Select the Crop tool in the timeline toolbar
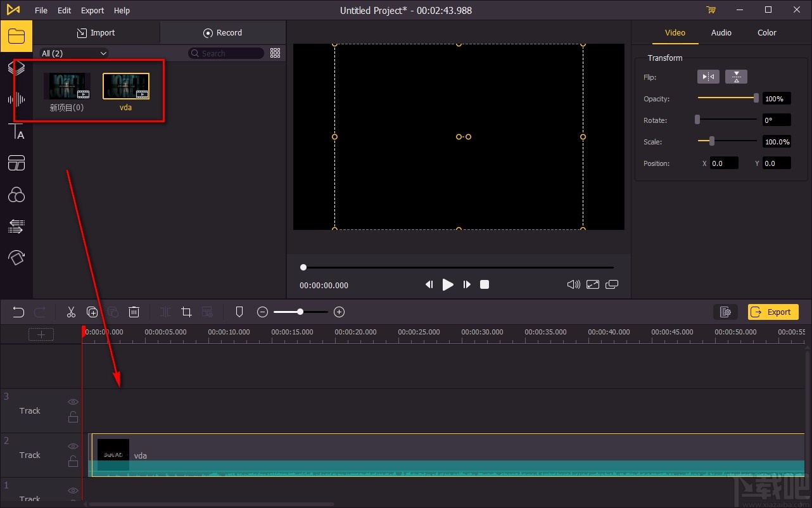This screenshot has width=812, height=508. [x=186, y=312]
